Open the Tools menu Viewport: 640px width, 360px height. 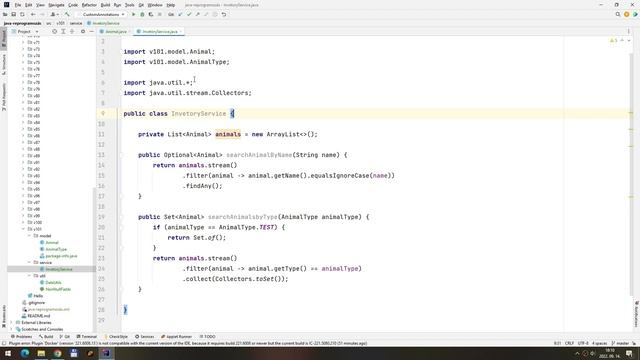point(129,5)
